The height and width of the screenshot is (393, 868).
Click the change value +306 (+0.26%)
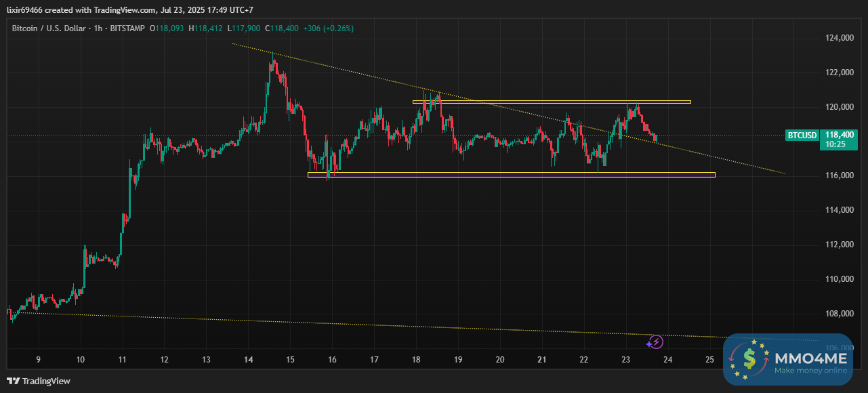point(329,28)
